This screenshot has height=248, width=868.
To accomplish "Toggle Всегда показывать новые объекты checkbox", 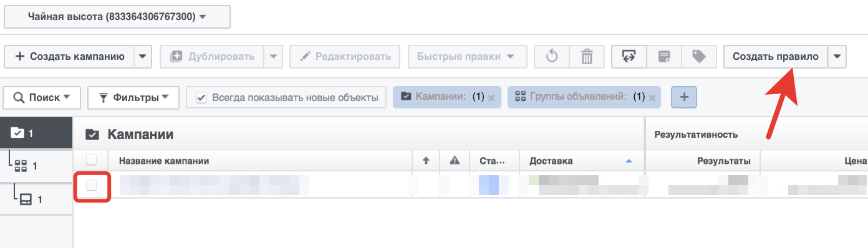I will (x=201, y=98).
